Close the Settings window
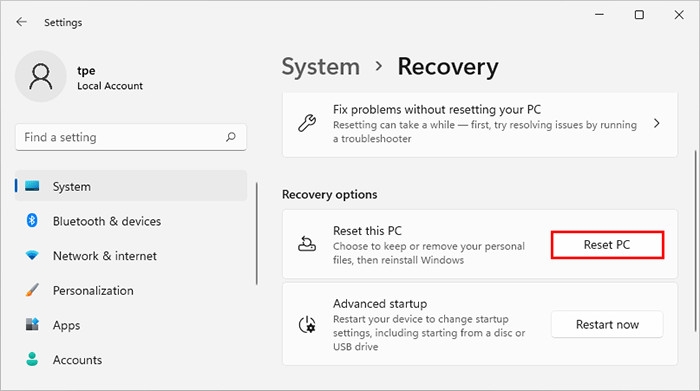 (679, 15)
